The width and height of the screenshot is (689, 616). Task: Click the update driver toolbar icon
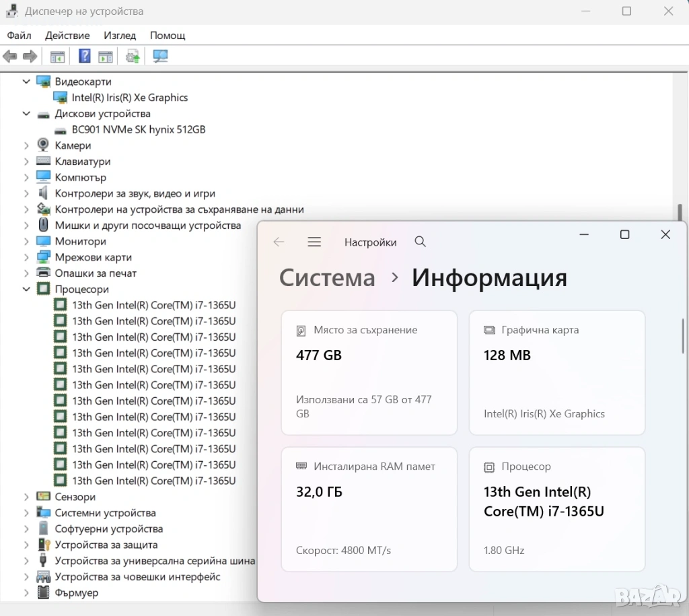pos(133,57)
